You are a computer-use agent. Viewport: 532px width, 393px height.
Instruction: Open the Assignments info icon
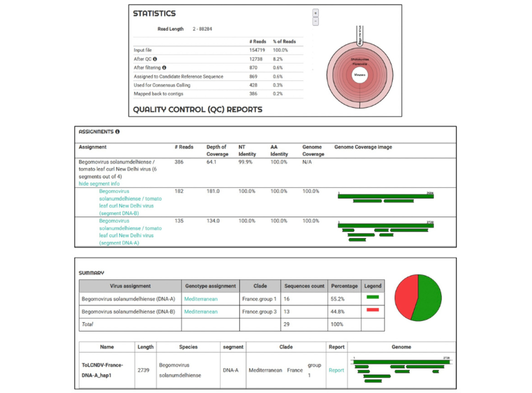(x=117, y=132)
